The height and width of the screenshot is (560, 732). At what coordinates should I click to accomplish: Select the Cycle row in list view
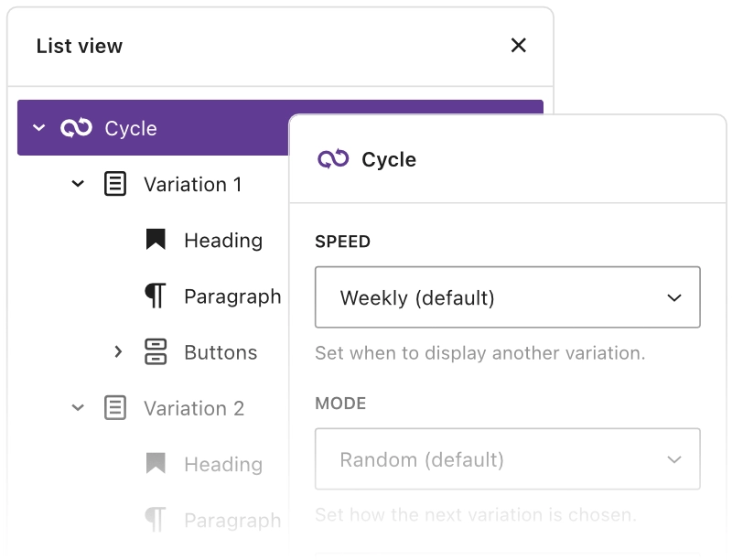pos(131,128)
